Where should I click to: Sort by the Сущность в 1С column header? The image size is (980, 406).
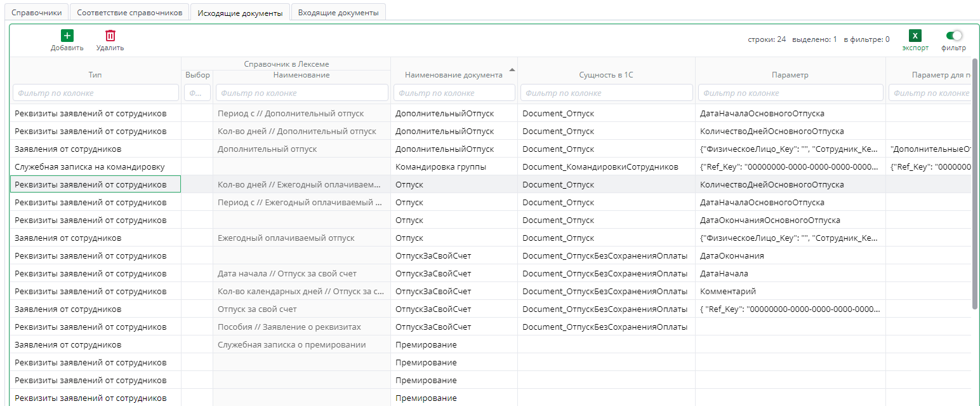[x=606, y=75]
